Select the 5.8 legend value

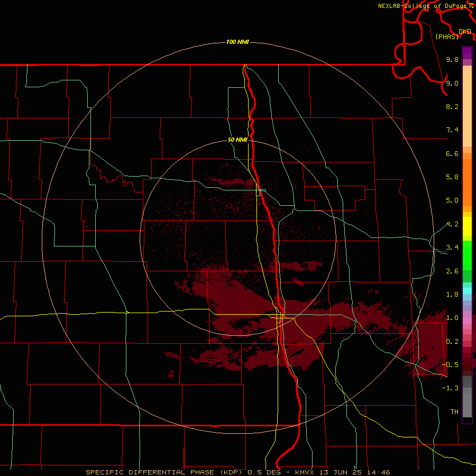(452, 177)
